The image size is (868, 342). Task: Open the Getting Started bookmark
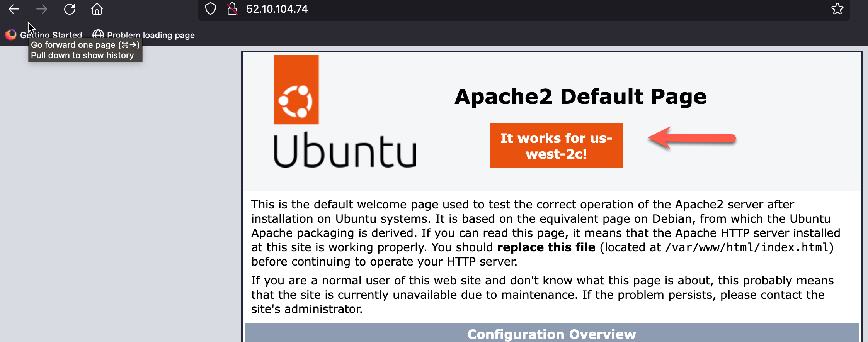pyautogui.click(x=44, y=35)
